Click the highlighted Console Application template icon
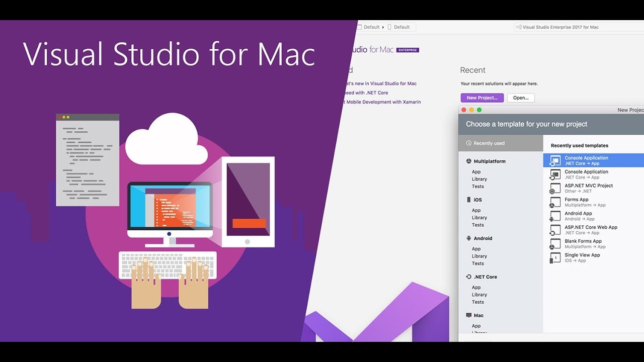Viewport: 644px width, 362px height. click(x=554, y=161)
